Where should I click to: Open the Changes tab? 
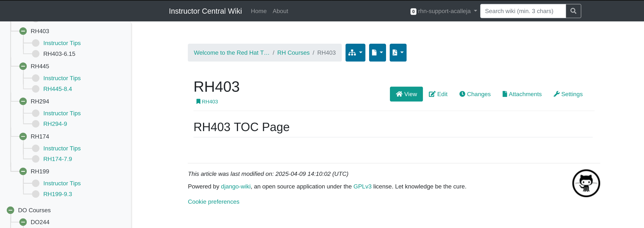(x=475, y=94)
